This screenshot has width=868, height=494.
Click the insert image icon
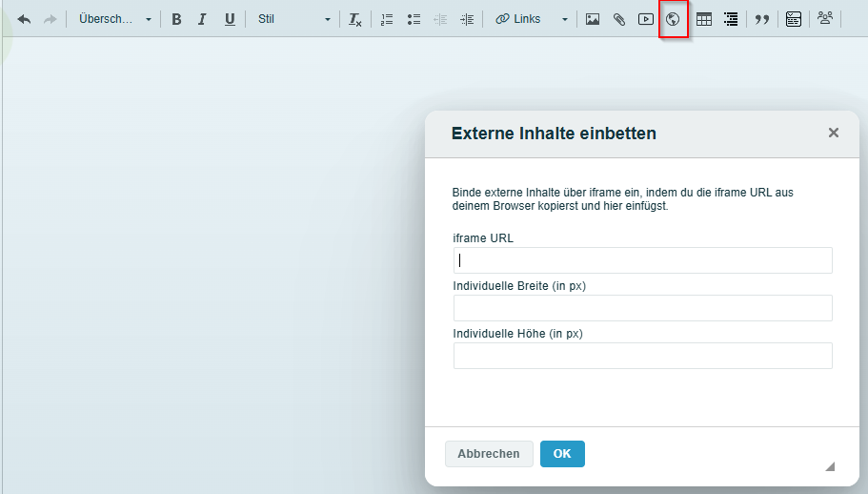(x=593, y=19)
